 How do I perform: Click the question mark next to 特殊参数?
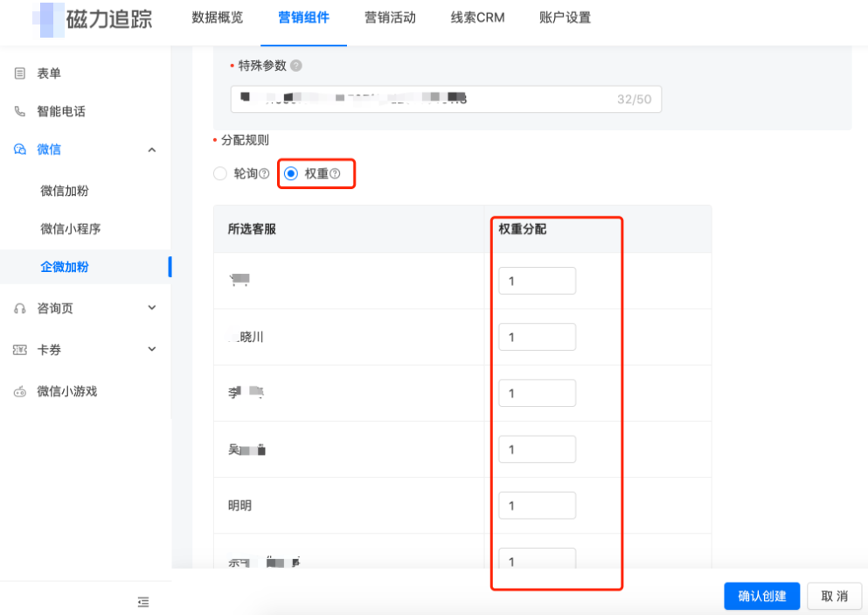(x=297, y=65)
